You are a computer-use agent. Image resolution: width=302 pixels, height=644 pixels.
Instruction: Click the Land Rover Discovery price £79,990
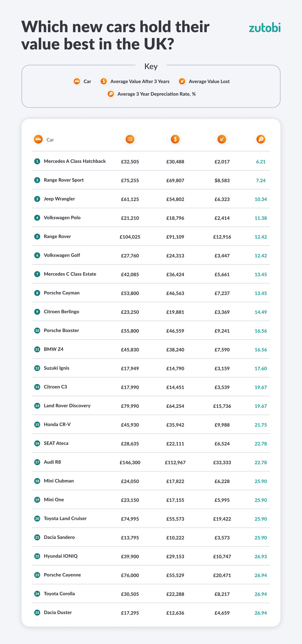tap(130, 406)
